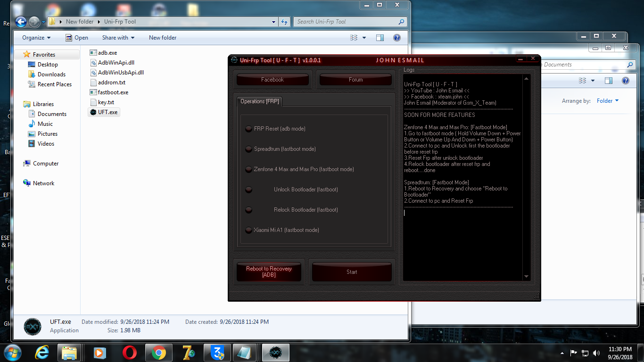Close the Uni-Frp Tool window
644x362 pixels.
pos(533,59)
